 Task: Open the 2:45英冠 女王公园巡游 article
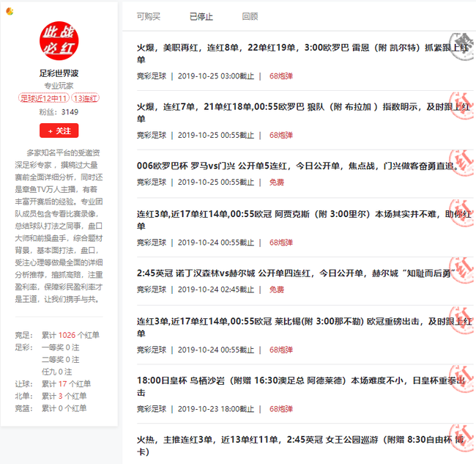[x=300, y=446]
